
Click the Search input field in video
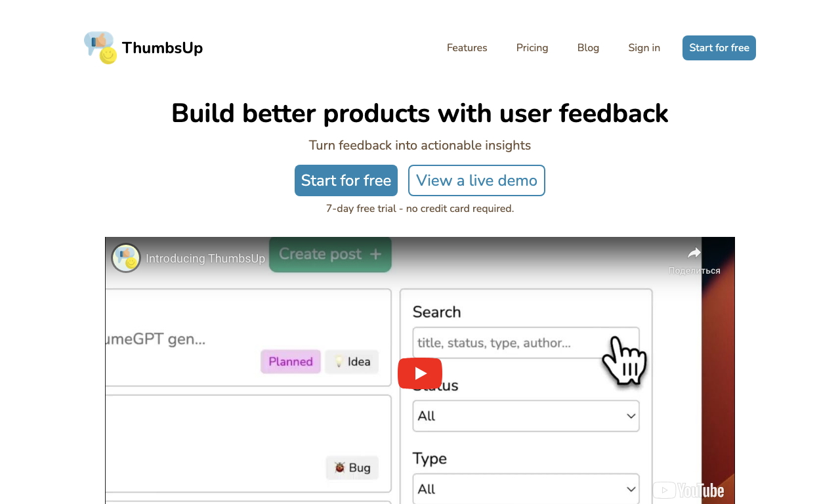click(x=526, y=343)
